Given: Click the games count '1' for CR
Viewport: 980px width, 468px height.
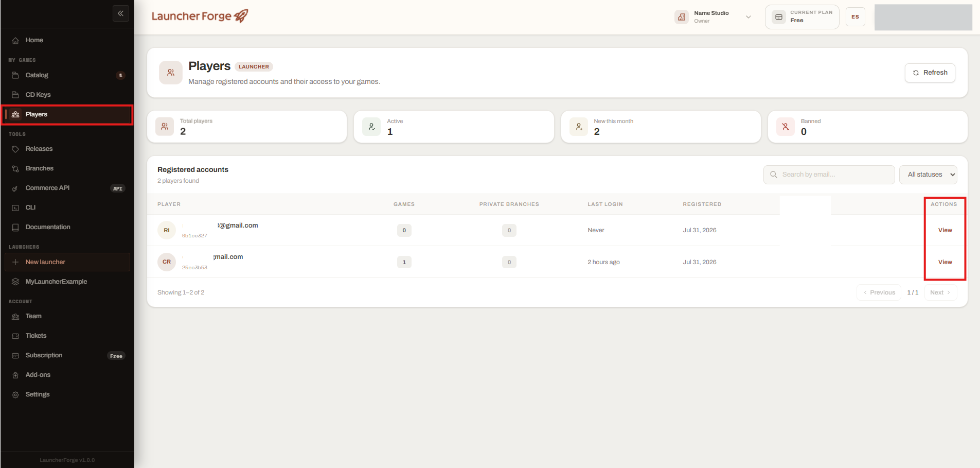Looking at the screenshot, I should (x=404, y=262).
